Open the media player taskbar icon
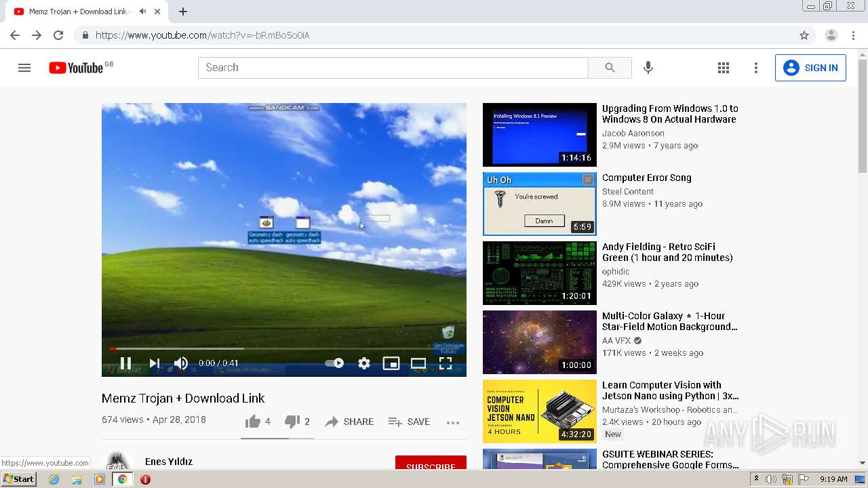 [x=100, y=479]
